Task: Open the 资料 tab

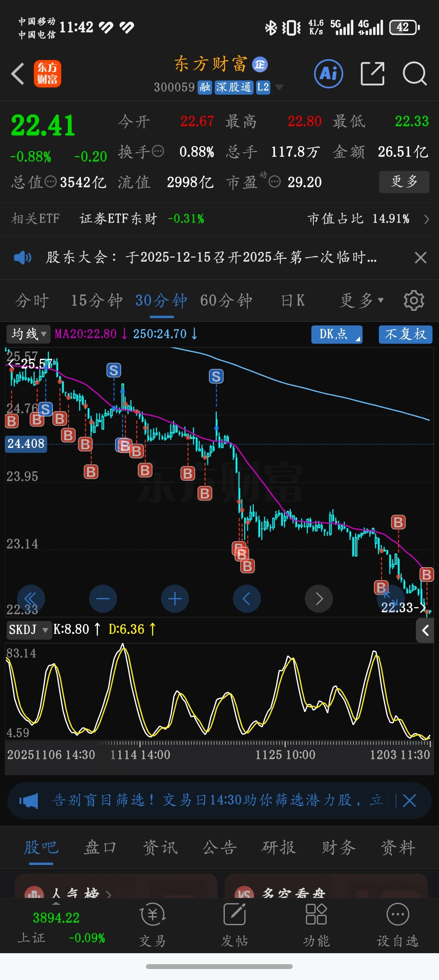Action: (x=398, y=848)
